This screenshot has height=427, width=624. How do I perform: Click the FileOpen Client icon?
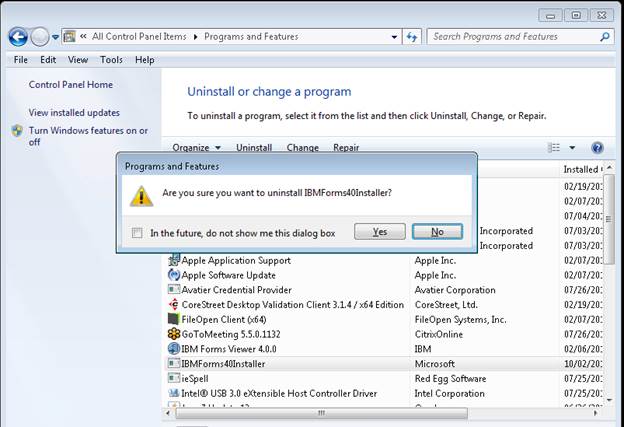tap(174, 319)
